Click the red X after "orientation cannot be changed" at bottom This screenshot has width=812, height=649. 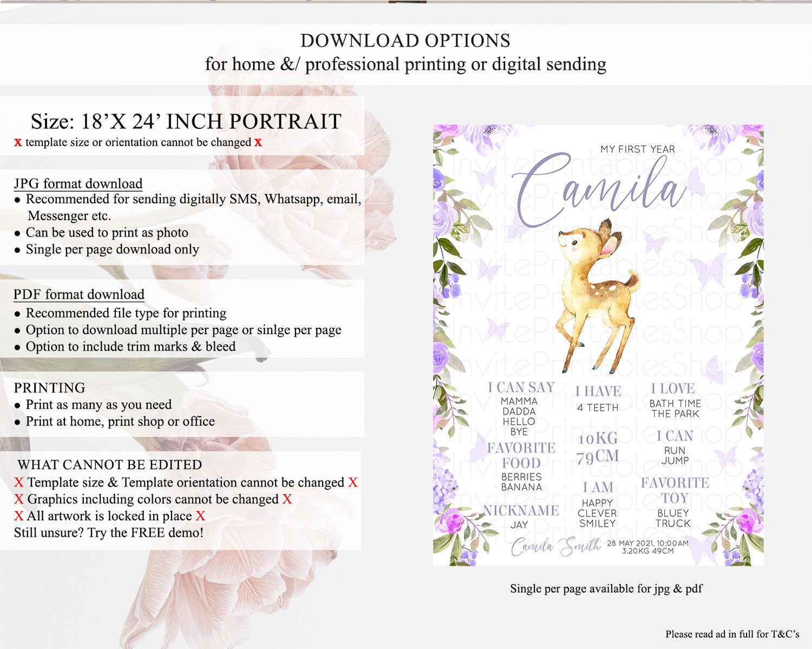pos(353,482)
